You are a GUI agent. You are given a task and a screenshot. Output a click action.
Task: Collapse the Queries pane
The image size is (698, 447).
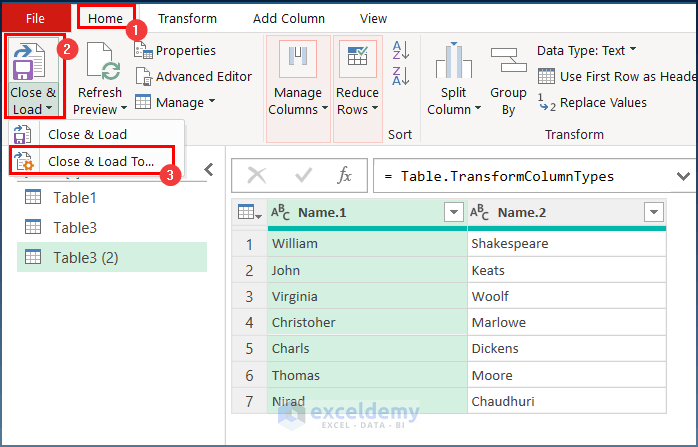pyautogui.click(x=209, y=170)
